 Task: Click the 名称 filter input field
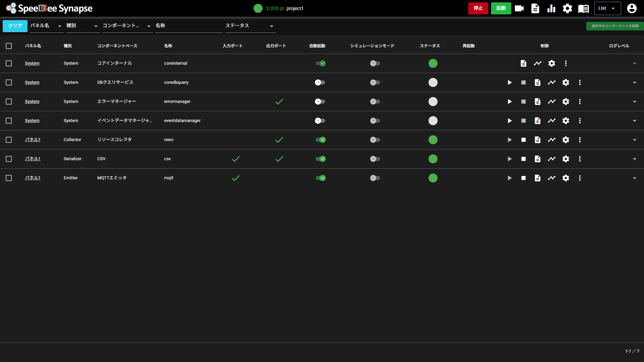pos(189,26)
